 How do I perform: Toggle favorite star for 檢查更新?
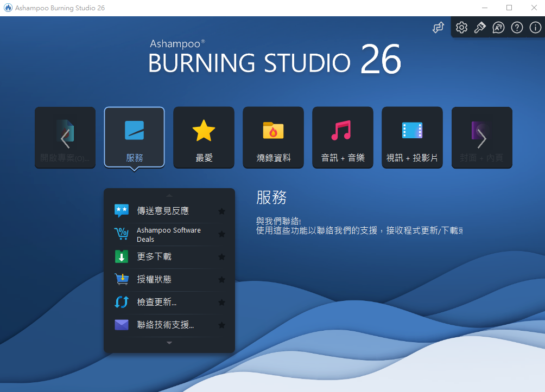[222, 303]
